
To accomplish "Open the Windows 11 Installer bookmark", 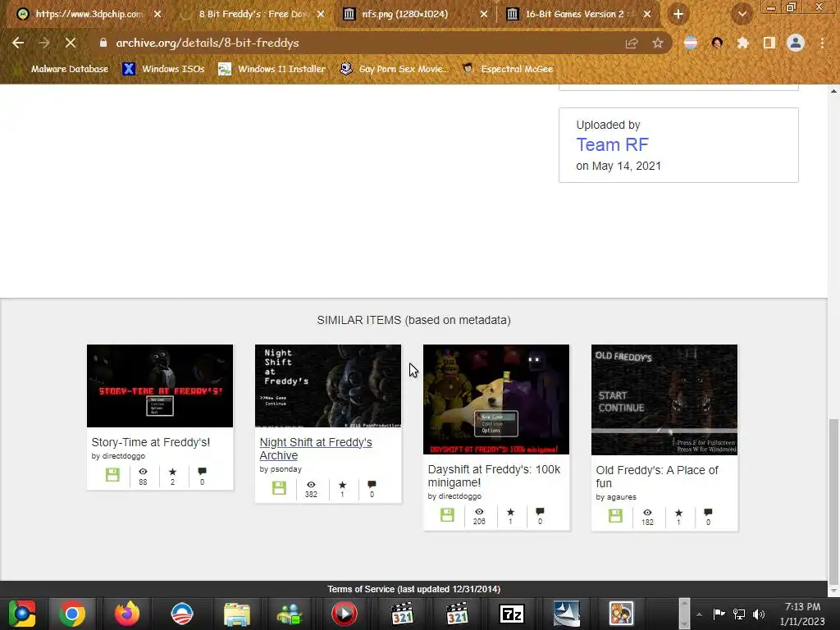I will [x=272, y=69].
